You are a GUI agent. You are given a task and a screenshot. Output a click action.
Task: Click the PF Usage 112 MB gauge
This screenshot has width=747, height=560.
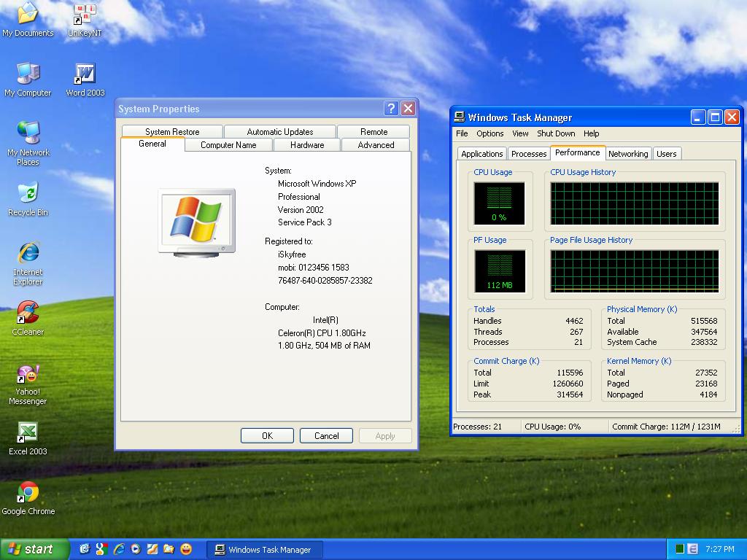tap(500, 271)
